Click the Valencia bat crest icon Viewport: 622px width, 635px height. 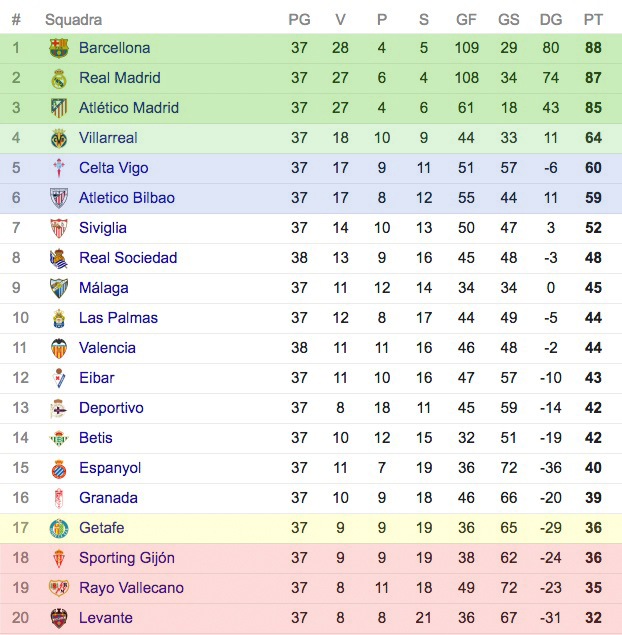tap(59, 348)
